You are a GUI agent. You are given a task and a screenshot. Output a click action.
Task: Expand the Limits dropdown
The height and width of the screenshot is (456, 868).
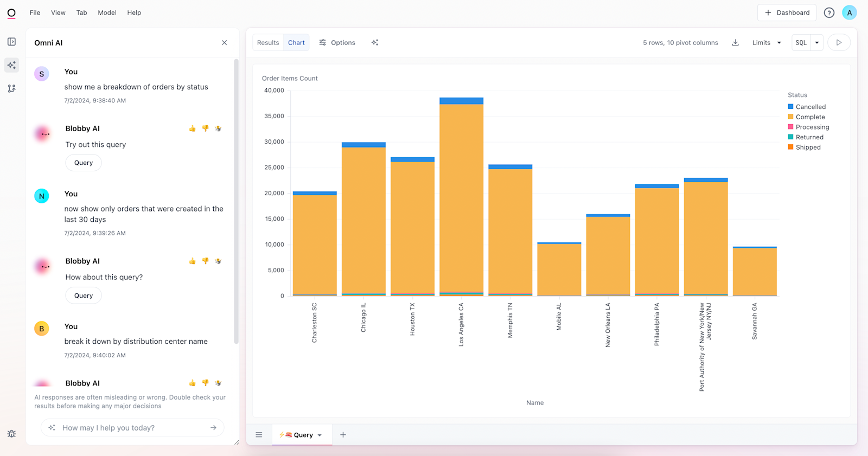tap(767, 43)
